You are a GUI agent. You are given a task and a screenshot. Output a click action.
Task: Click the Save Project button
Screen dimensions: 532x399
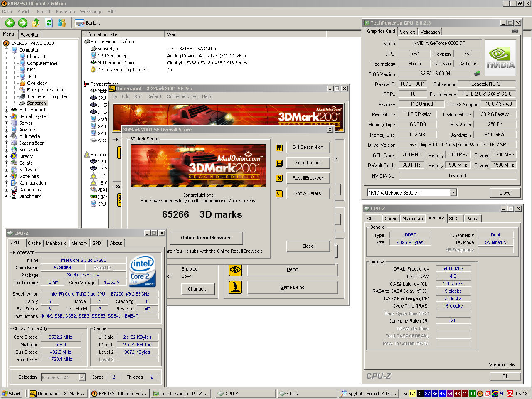pos(308,163)
